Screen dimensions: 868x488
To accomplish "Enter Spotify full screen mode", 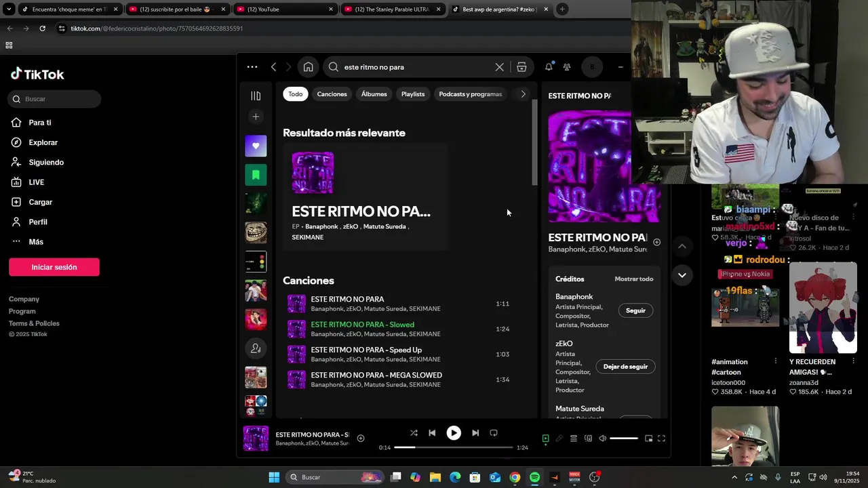I will (x=662, y=439).
